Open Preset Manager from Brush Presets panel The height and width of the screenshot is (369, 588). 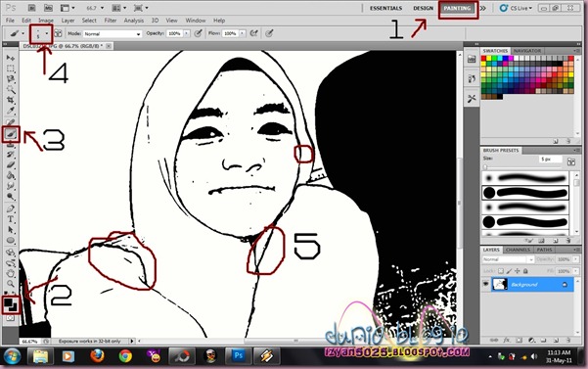pyautogui.click(x=541, y=241)
